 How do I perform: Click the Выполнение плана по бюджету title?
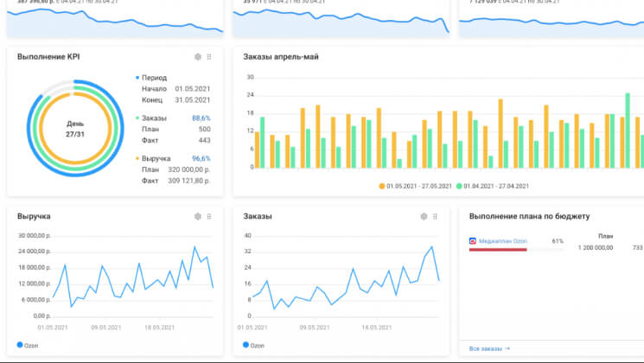pyautogui.click(x=529, y=216)
